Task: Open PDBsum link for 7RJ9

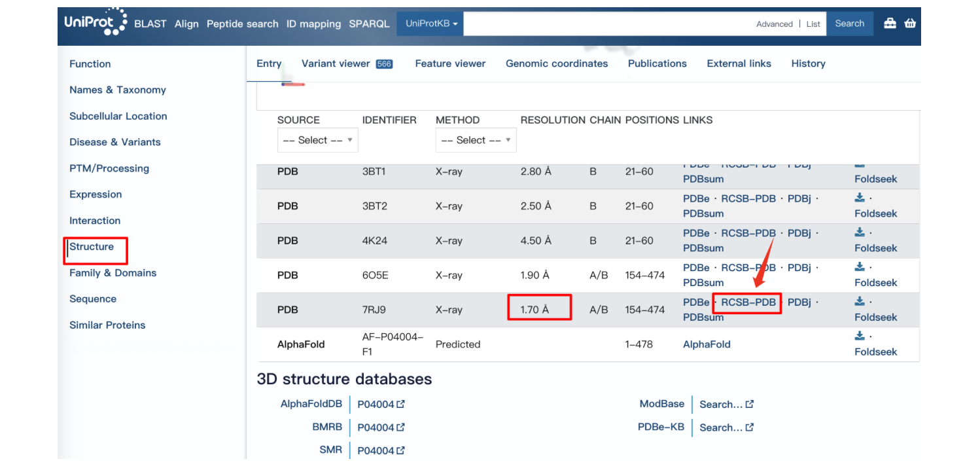Action: pos(703,318)
